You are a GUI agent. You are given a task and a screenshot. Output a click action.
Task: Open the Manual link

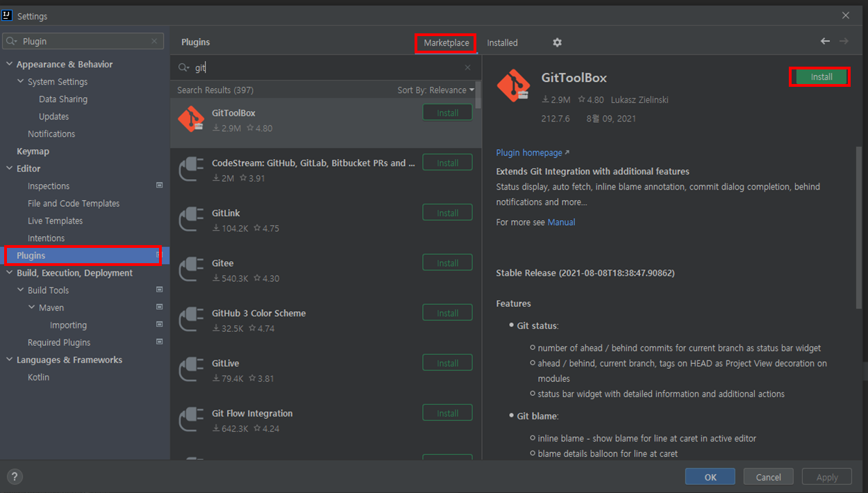tap(561, 222)
